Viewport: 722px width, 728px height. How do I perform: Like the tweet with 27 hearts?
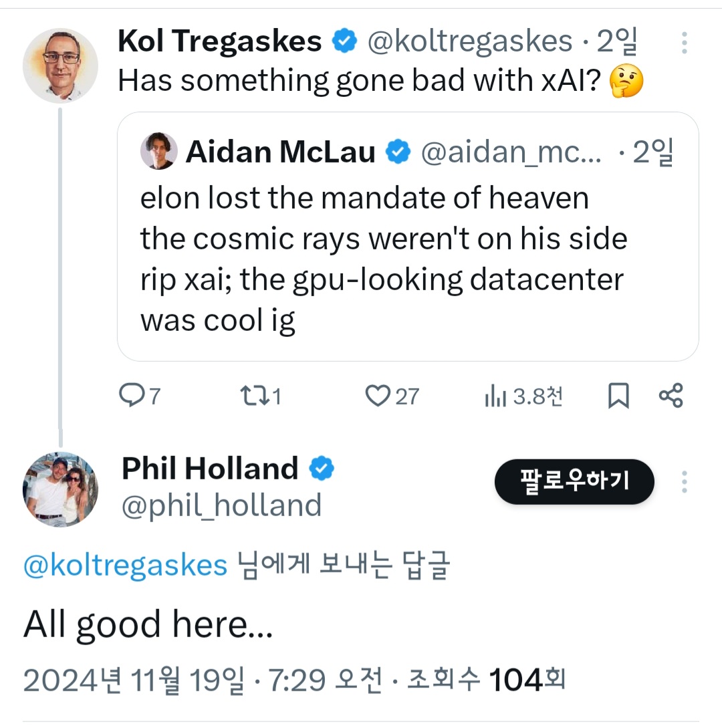(377, 396)
